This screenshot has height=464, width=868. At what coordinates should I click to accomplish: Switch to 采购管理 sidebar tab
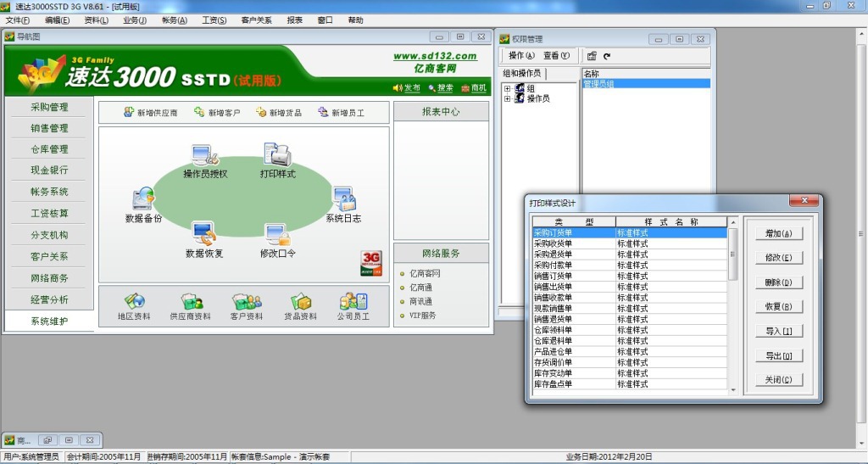pyautogui.click(x=49, y=107)
